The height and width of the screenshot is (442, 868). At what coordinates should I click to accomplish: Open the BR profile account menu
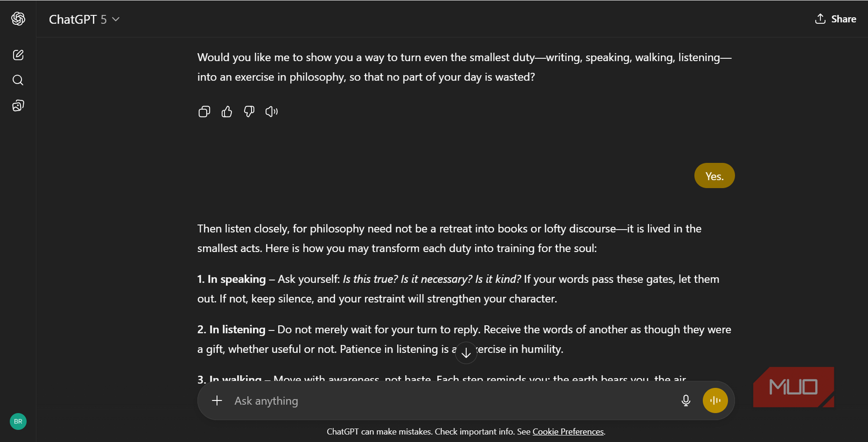[18, 421]
